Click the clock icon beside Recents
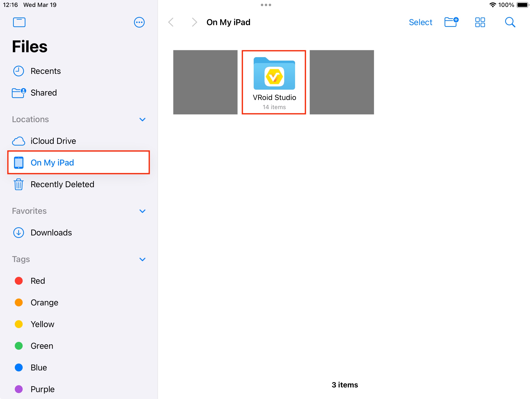This screenshot has height=399, width=532. 18,71
